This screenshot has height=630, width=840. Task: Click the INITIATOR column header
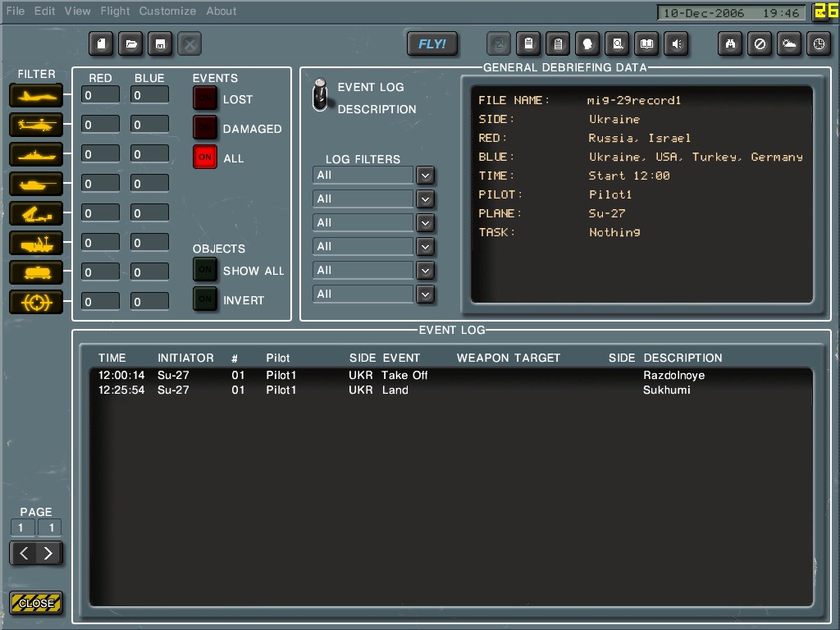185,358
